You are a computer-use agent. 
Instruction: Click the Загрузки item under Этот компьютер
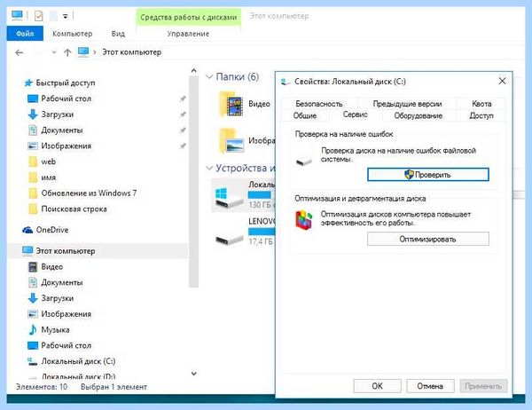tap(58, 298)
